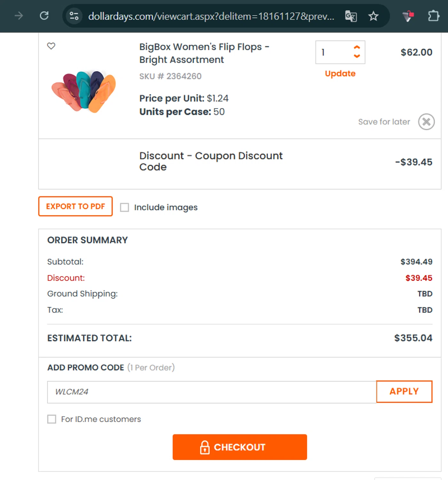The height and width of the screenshot is (480, 448).
Task: Apply the promo code
Action: pyautogui.click(x=404, y=391)
